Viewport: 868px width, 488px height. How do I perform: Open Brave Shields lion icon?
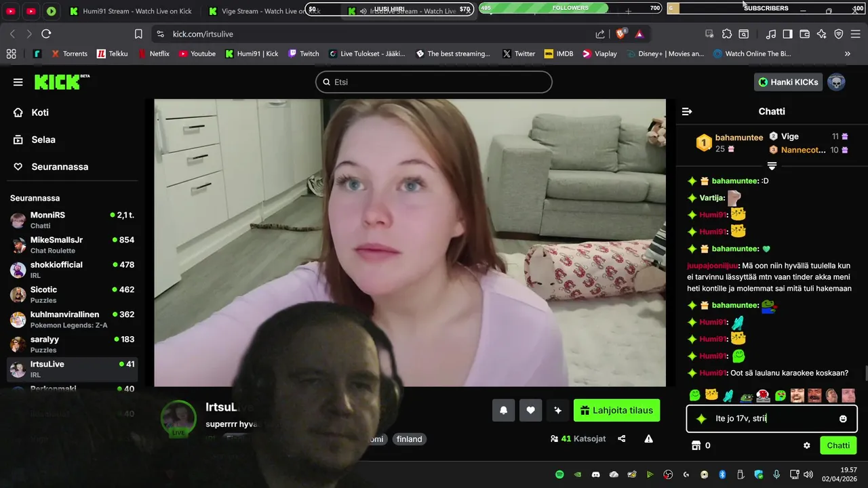click(x=620, y=33)
